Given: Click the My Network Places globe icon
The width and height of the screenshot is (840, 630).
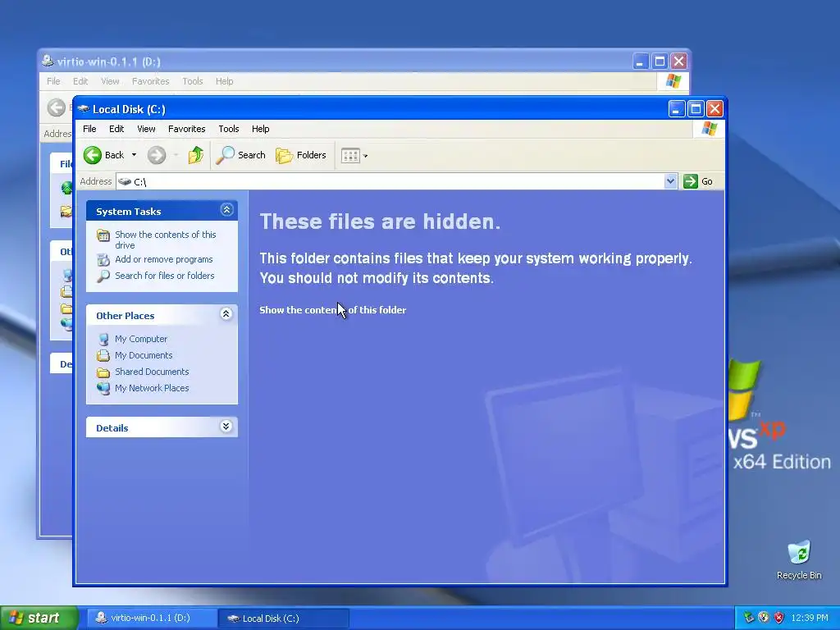Looking at the screenshot, I should (103, 388).
